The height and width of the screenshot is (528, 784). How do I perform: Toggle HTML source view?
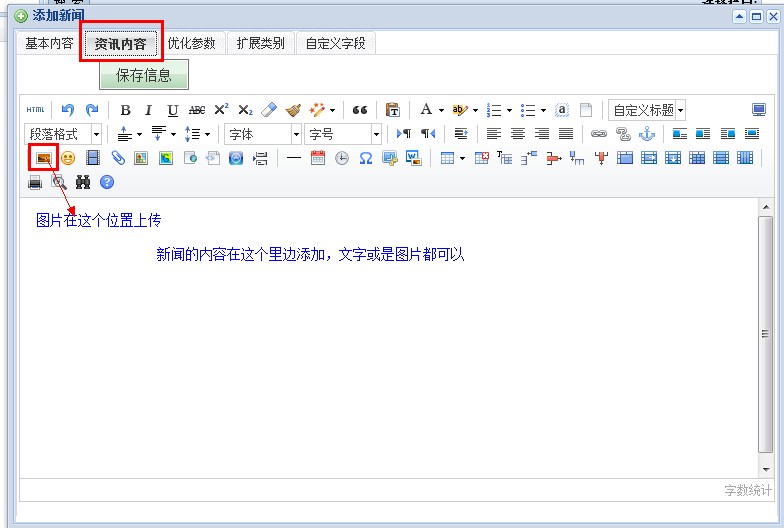[35, 110]
